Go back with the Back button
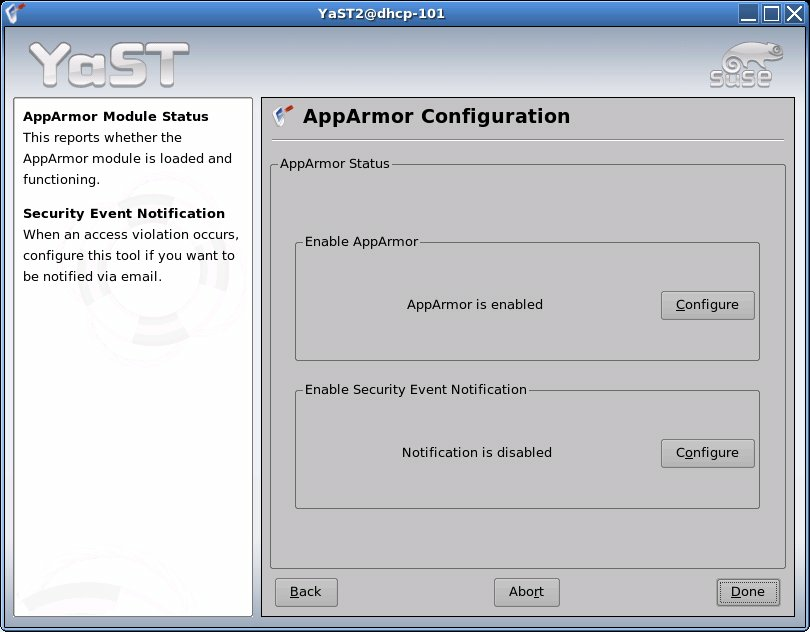The image size is (810, 632). [306, 592]
